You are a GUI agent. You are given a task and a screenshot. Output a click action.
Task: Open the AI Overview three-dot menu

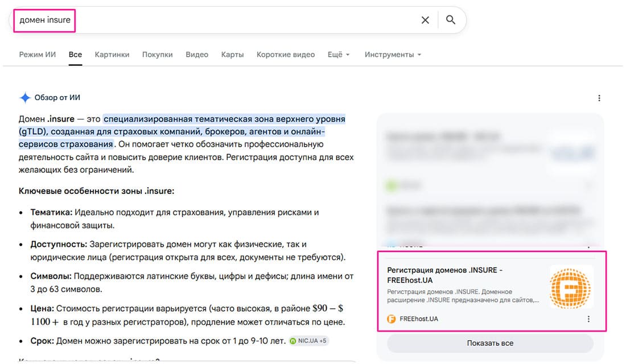(599, 98)
